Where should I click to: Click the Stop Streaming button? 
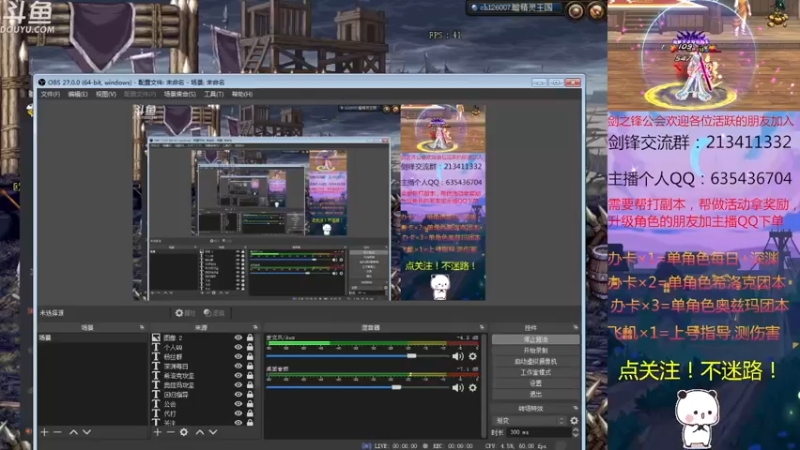(x=536, y=339)
